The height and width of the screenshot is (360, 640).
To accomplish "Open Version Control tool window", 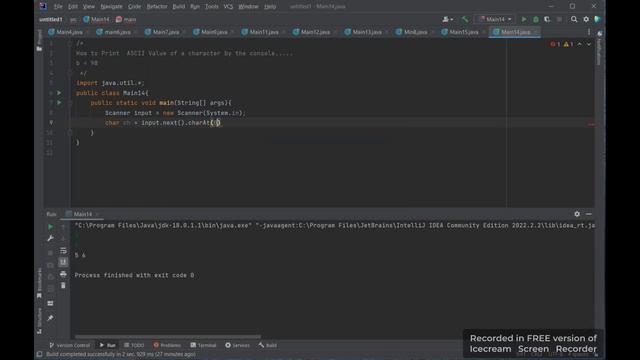I will pos(70,345).
